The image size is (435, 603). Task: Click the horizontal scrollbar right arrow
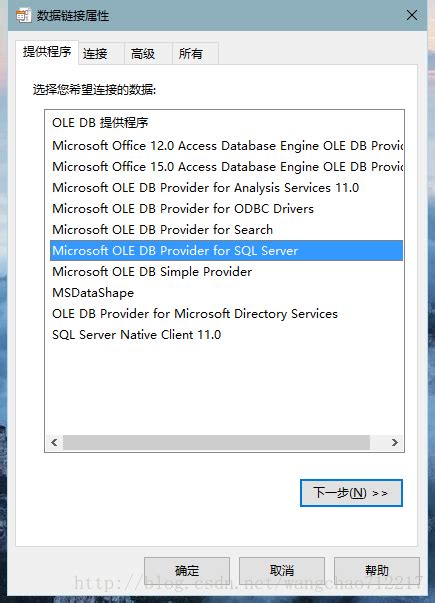click(x=395, y=442)
